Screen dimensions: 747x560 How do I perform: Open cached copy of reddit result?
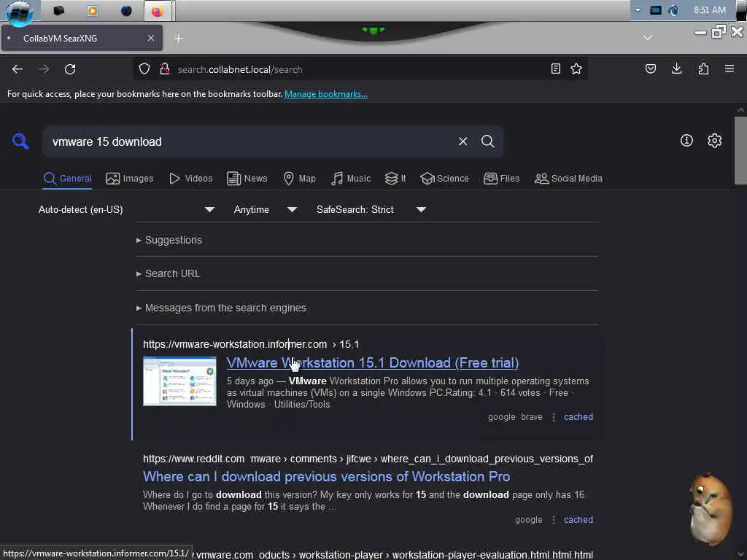pos(578,520)
